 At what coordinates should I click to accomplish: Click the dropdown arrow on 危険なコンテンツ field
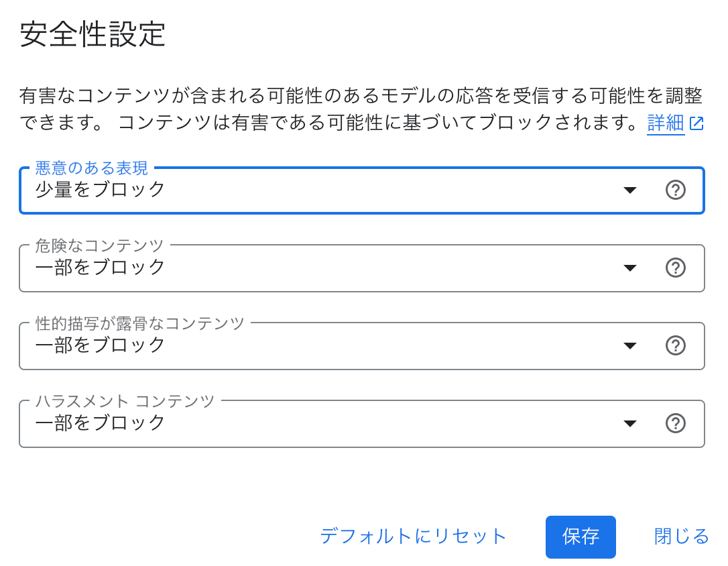tap(630, 268)
